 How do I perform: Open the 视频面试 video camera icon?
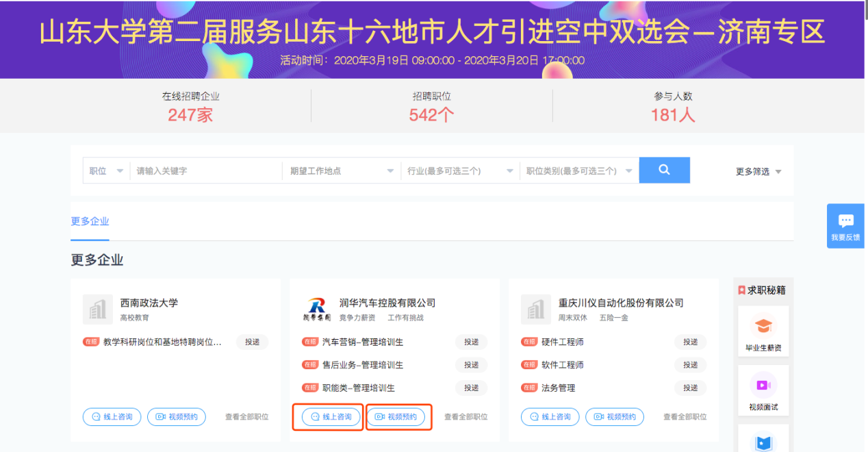coord(763,385)
